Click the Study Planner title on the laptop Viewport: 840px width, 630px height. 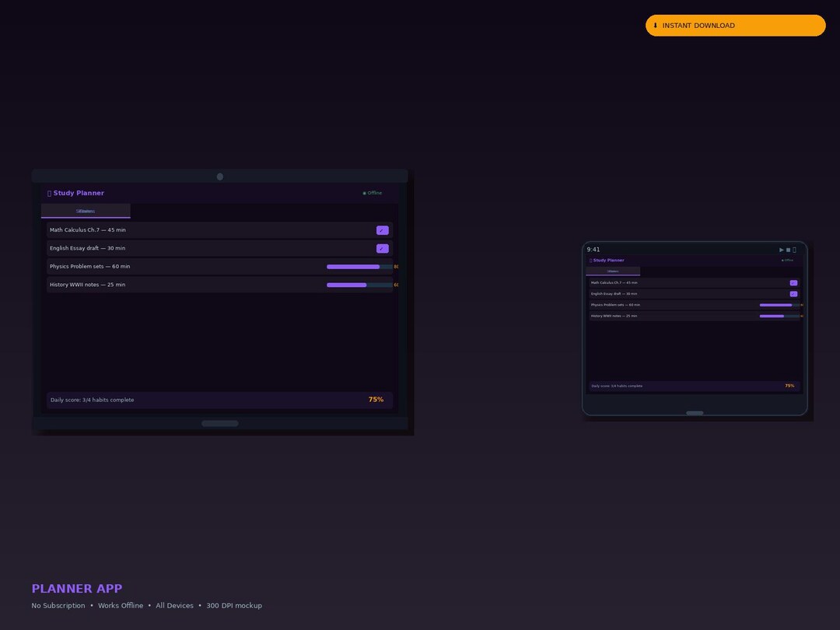(x=79, y=193)
